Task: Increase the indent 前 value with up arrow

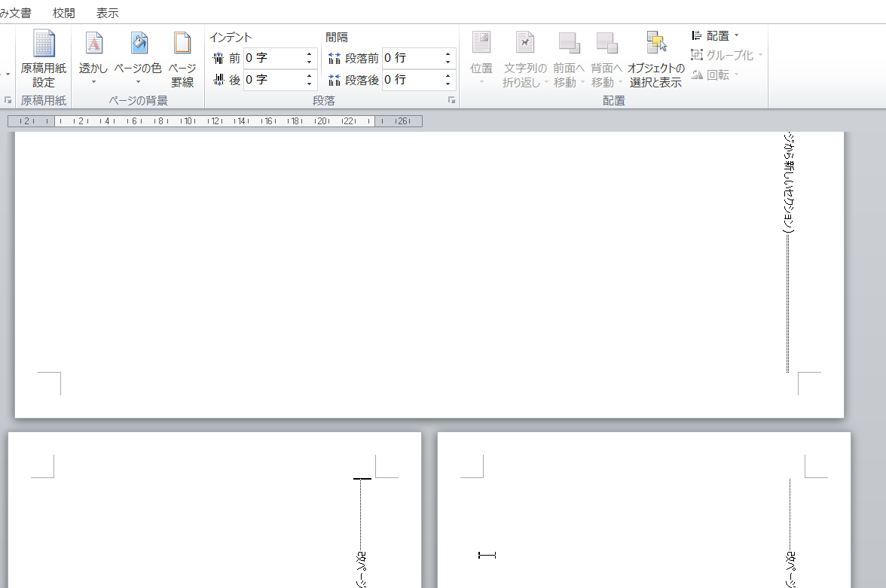Action: click(x=309, y=53)
